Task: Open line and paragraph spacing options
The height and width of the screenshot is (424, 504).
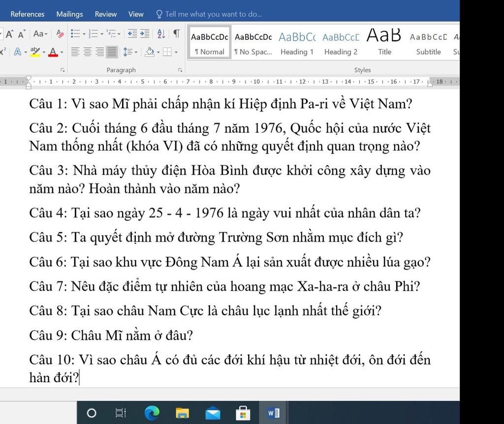Action: point(127,52)
